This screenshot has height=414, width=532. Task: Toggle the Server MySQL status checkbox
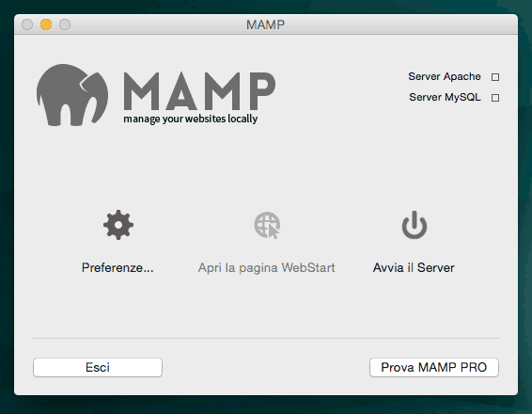[495, 98]
